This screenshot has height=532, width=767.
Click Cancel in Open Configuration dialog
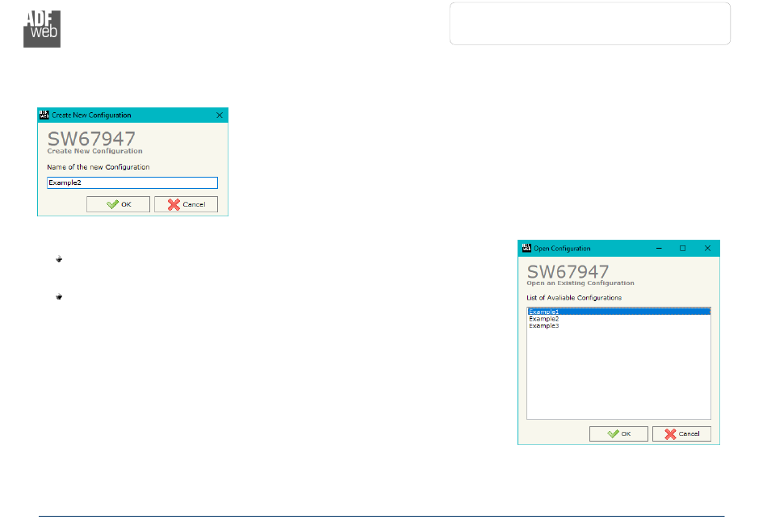coord(681,434)
